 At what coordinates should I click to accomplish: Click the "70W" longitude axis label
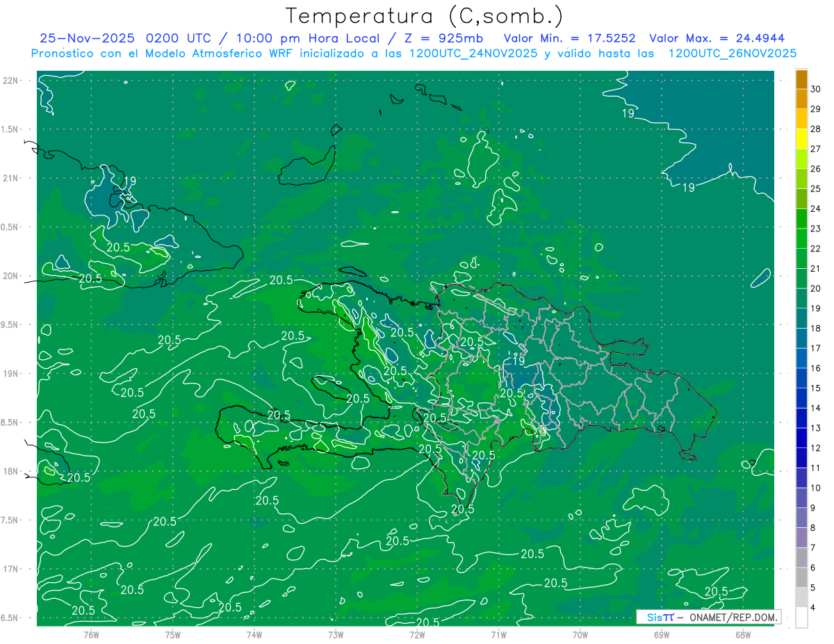tap(580, 635)
